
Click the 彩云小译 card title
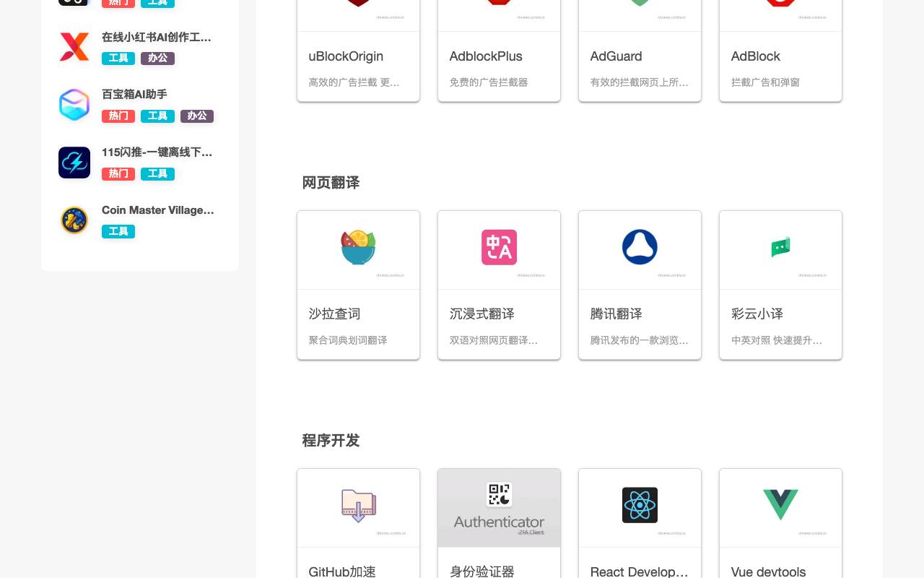[757, 314]
